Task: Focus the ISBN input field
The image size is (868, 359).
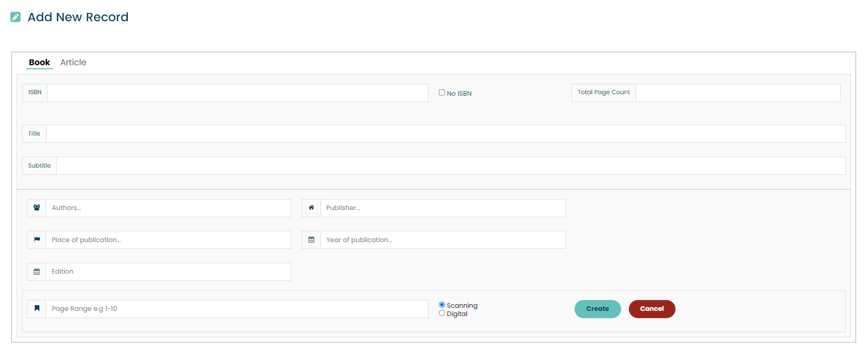Action: (x=238, y=93)
